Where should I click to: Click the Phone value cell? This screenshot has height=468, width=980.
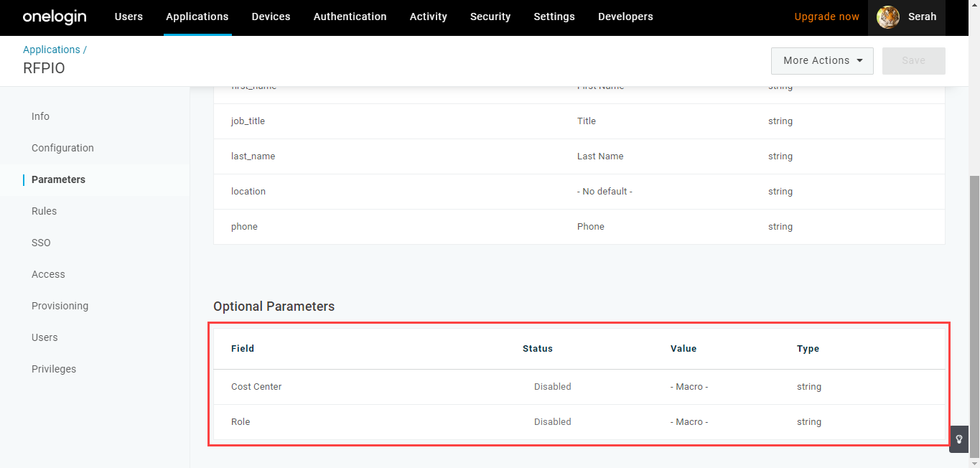591,227
